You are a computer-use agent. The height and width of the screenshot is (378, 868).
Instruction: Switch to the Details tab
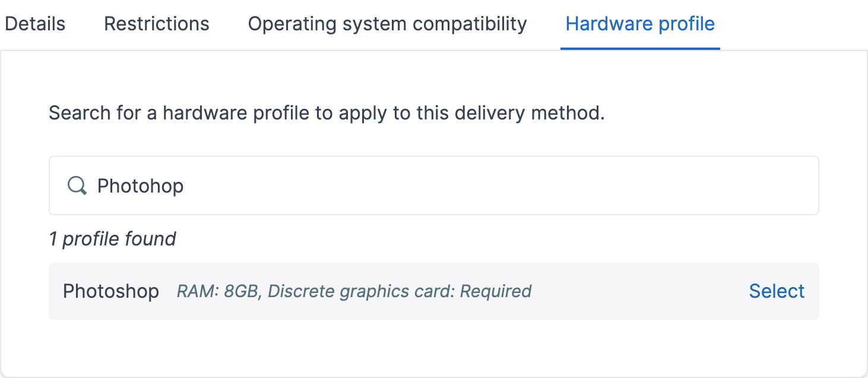pyautogui.click(x=34, y=24)
